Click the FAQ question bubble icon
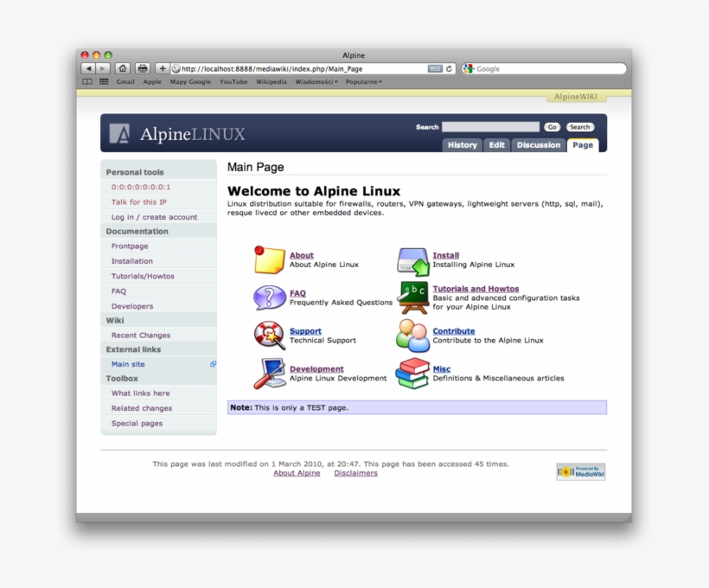The image size is (709, 588). [x=269, y=297]
